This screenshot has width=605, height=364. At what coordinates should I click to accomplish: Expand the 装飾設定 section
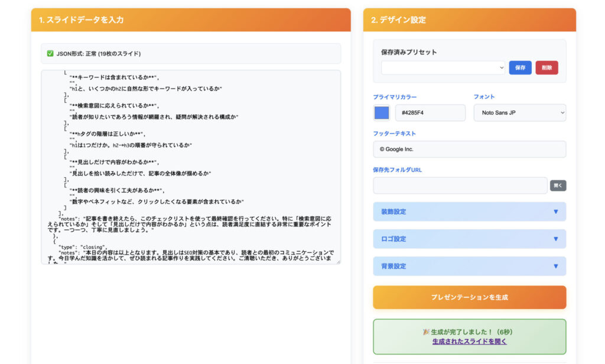point(469,212)
